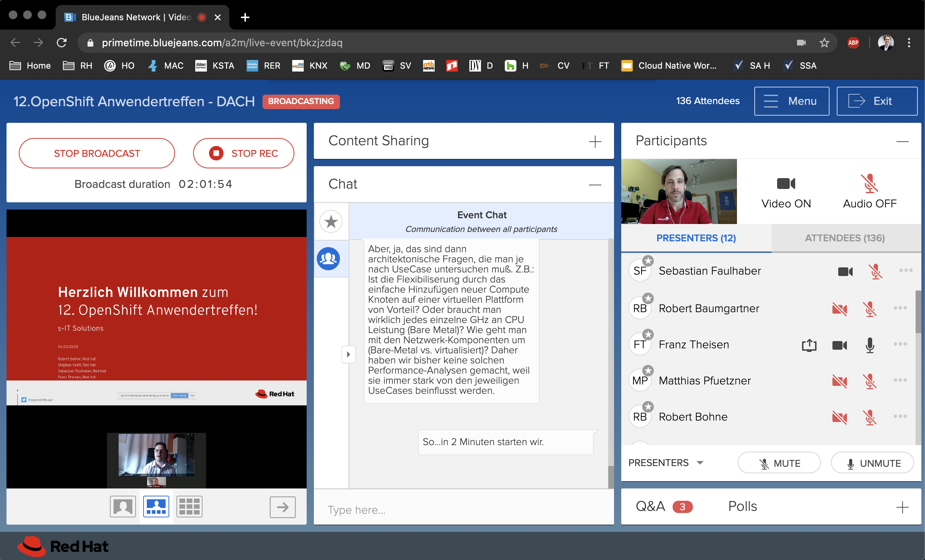This screenshot has height=560, width=925.
Task: Open the Polls tab
Action: tap(742, 507)
